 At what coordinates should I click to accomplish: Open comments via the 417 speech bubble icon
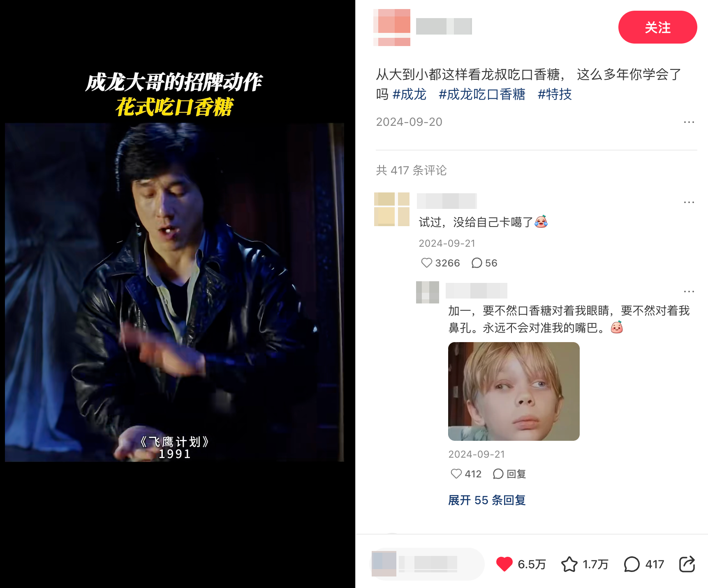632,564
